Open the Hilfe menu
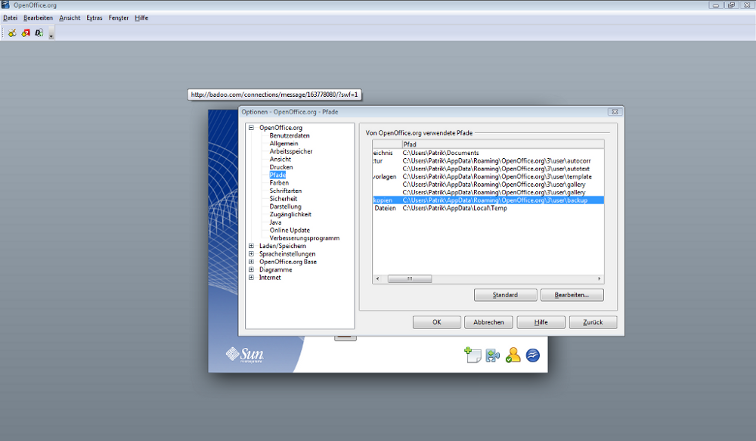This screenshot has width=756, height=441. pyautogui.click(x=141, y=18)
